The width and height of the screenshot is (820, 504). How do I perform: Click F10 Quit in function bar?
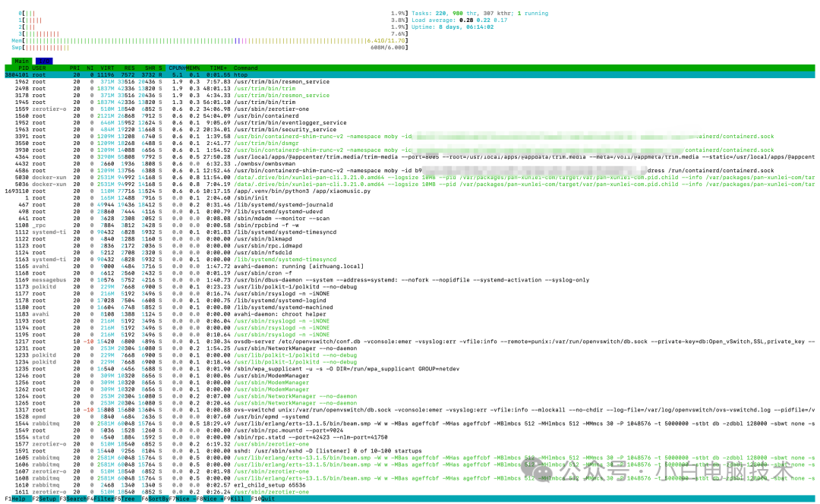click(263, 499)
